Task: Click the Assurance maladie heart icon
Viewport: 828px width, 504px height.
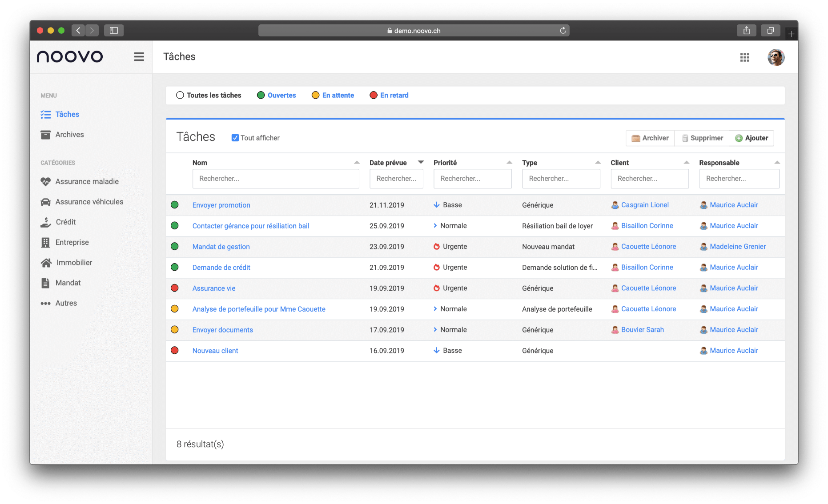Action: [x=45, y=182]
